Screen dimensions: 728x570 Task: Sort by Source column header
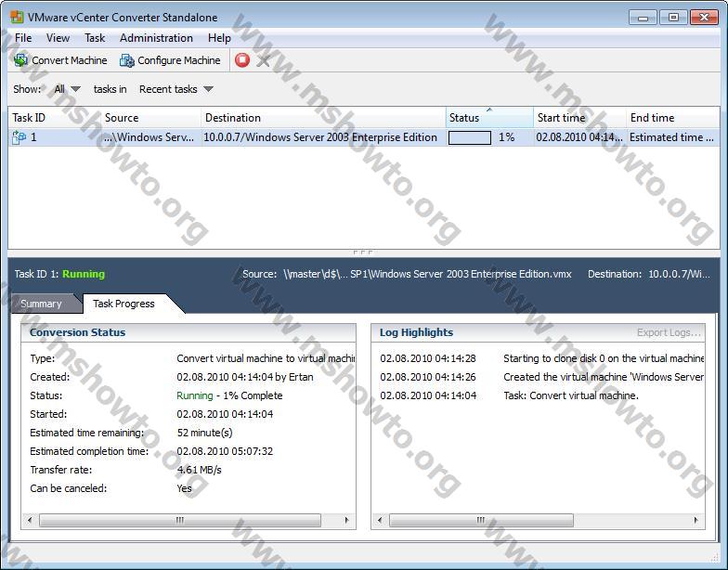tap(150, 118)
